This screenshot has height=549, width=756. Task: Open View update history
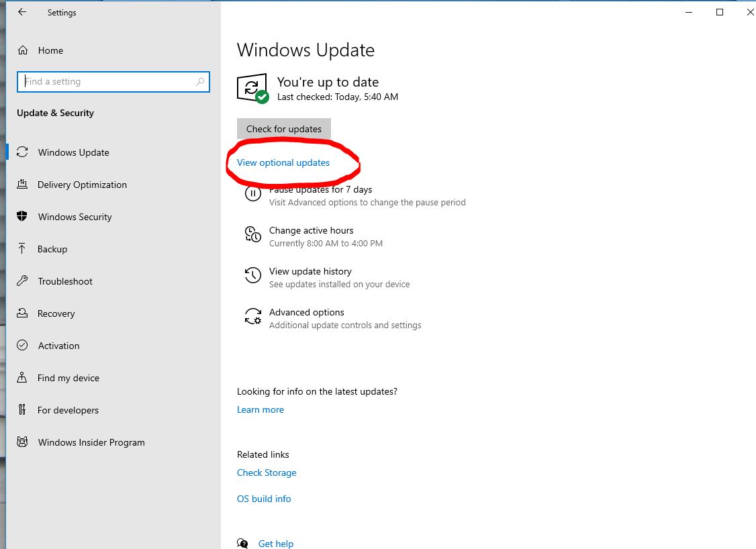point(310,271)
